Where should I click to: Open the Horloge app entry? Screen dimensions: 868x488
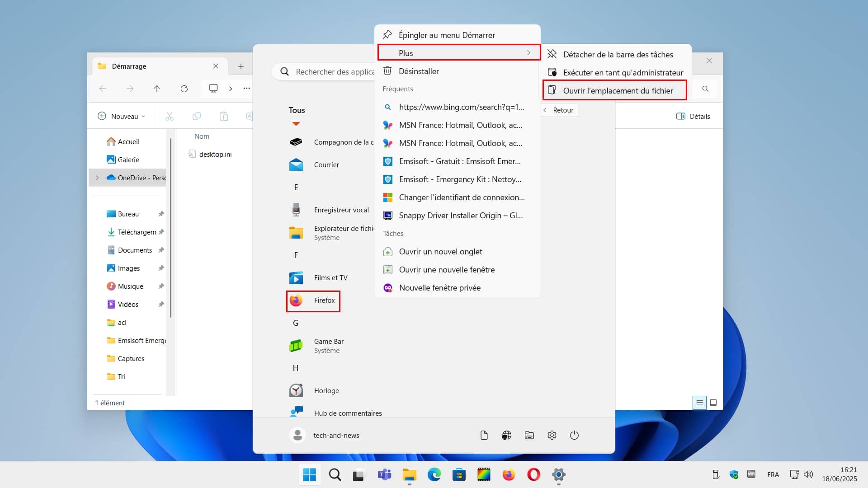[x=326, y=390]
